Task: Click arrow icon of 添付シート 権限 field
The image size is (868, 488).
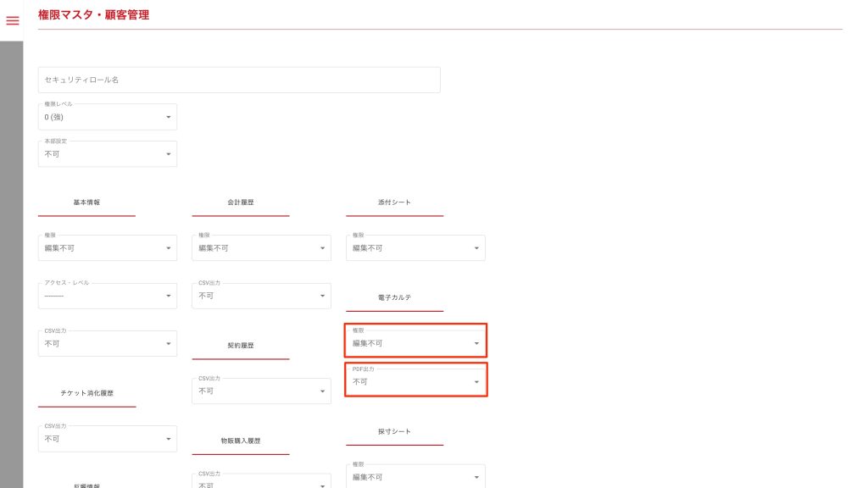Action: pos(476,248)
